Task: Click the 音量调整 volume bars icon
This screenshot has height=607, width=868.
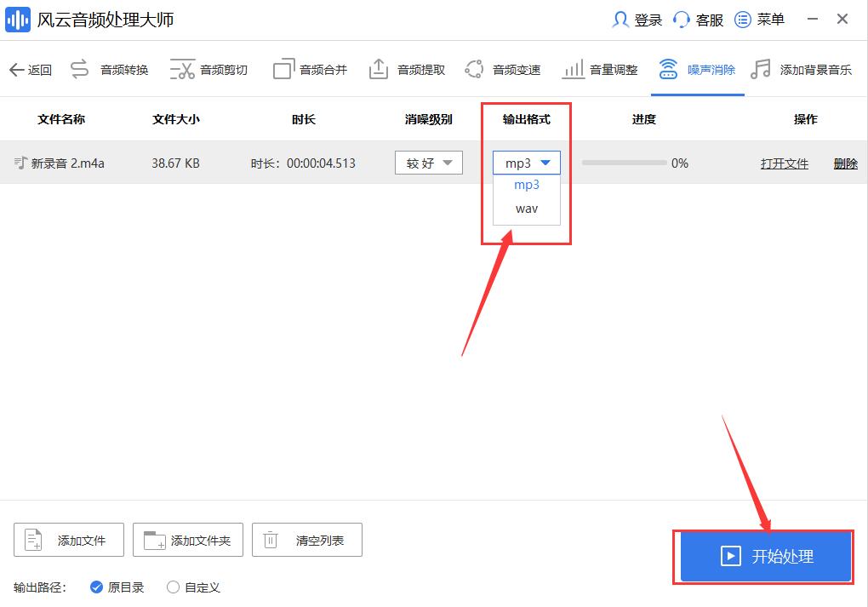Action: tap(573, 69)
